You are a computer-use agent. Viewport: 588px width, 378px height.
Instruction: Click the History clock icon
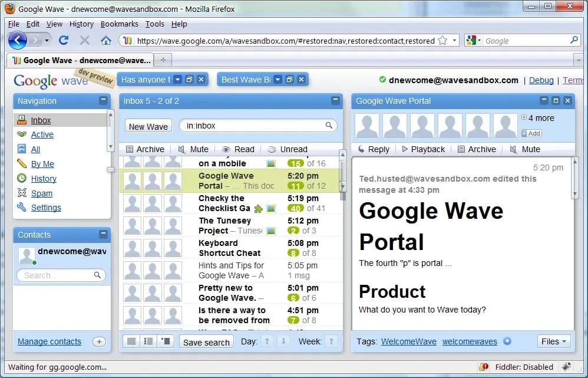pyautogui.click(x=22, y=178)
